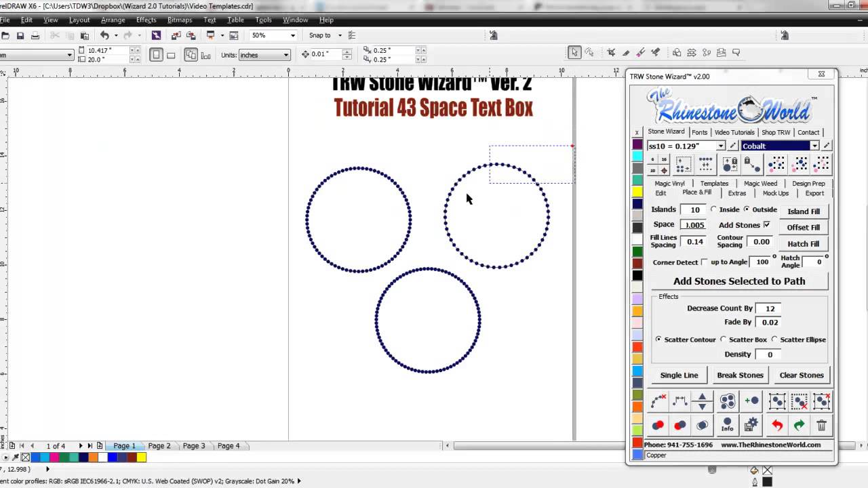The image size is (868, 488).
Task: Click the grouped stones cluster icon
Action: point(727,401)
